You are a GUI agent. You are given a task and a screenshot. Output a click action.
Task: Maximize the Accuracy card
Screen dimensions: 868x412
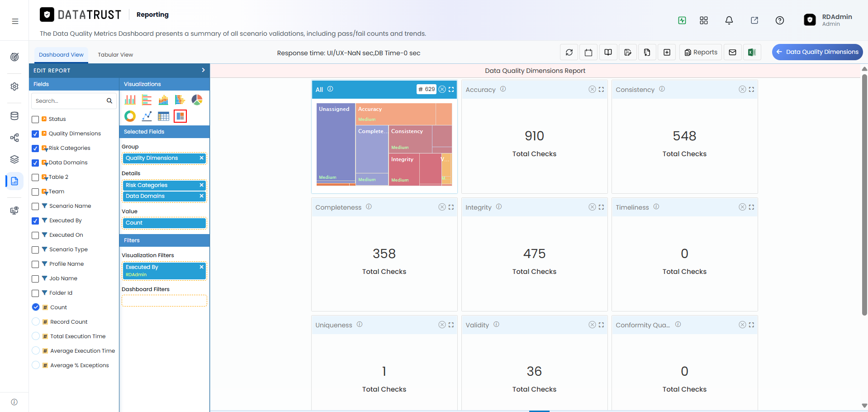tap(601, 90)
